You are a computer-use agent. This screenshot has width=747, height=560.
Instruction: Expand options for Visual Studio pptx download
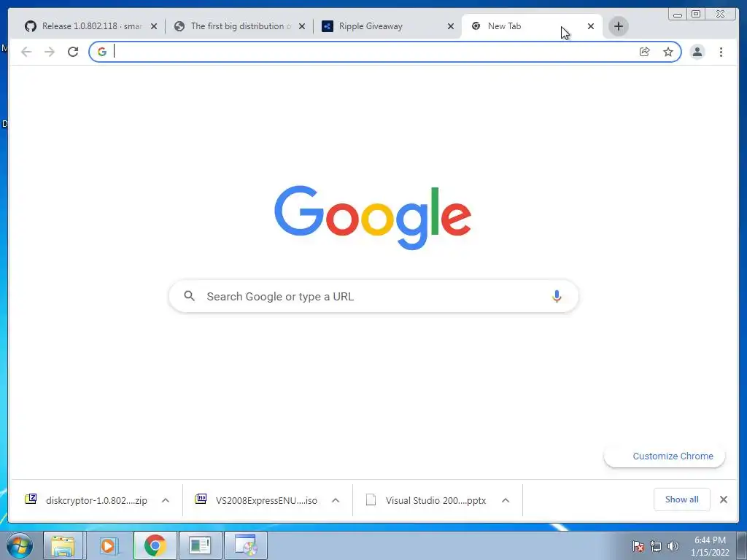tap(506, 500)
